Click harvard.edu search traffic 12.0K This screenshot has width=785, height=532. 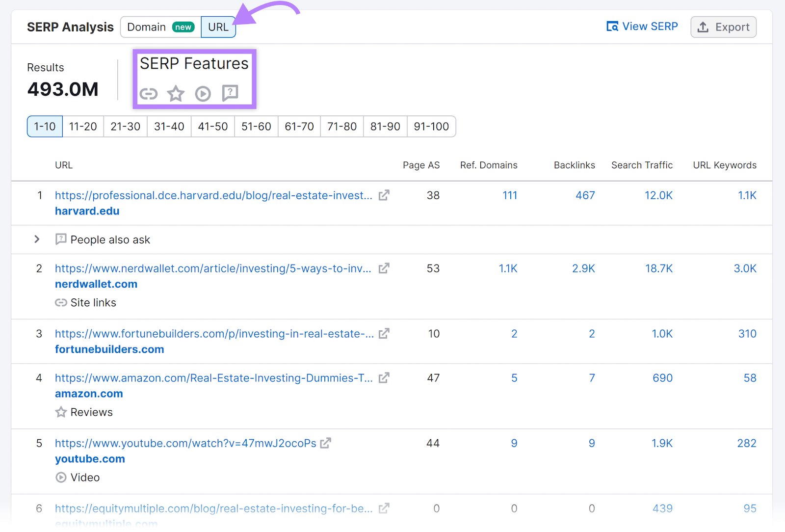(x=658, y=195)
